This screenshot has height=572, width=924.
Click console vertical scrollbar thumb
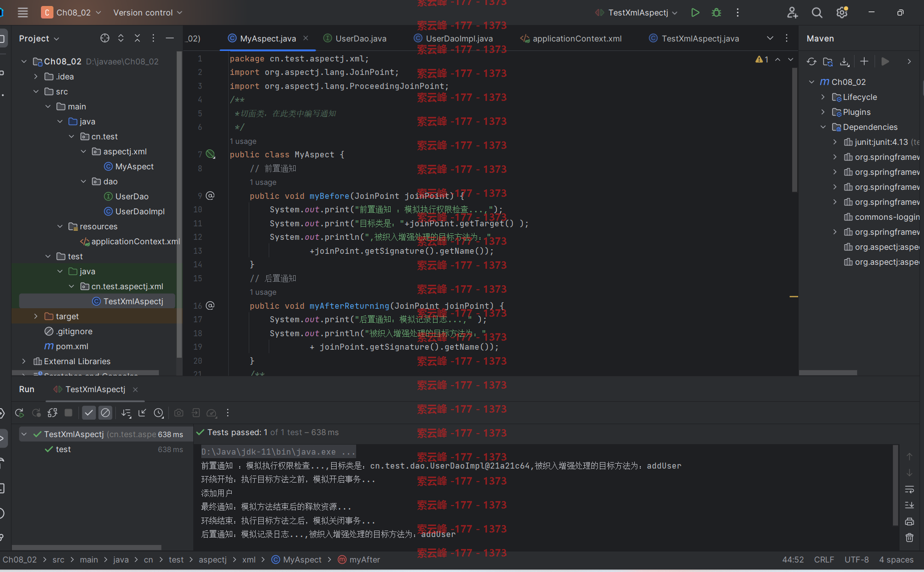coord(895,485)
